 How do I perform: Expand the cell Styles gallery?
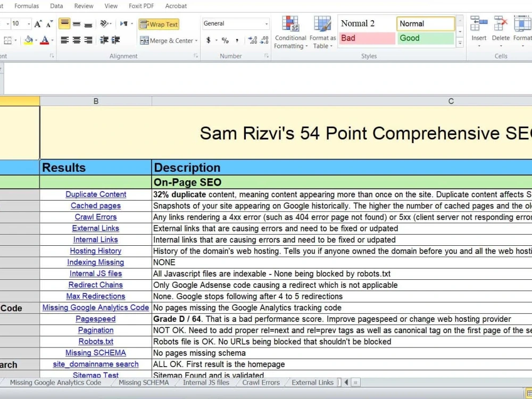coord(460,43)
